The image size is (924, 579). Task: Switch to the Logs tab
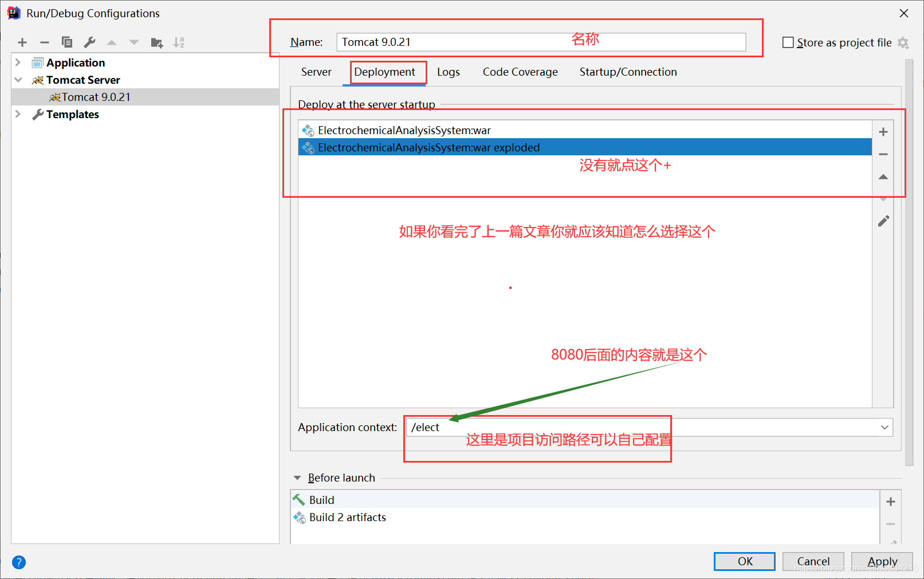tap(449, 72)
